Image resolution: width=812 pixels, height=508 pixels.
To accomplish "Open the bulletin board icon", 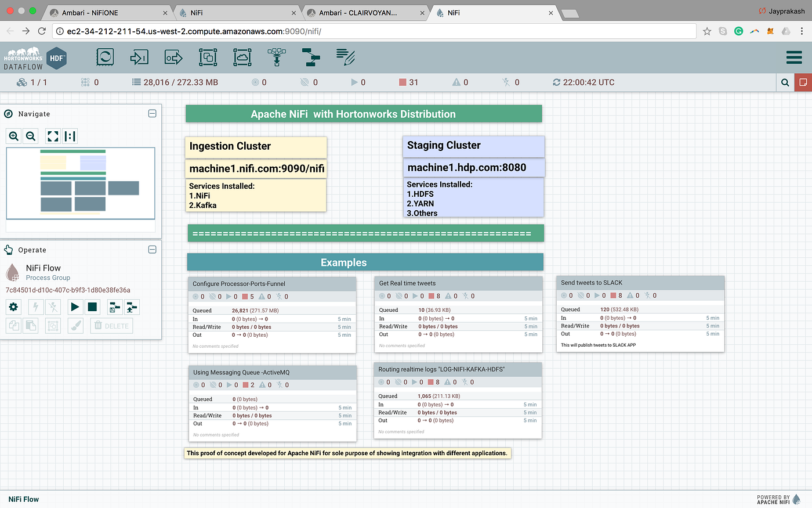I will click(x=803, y=82).
